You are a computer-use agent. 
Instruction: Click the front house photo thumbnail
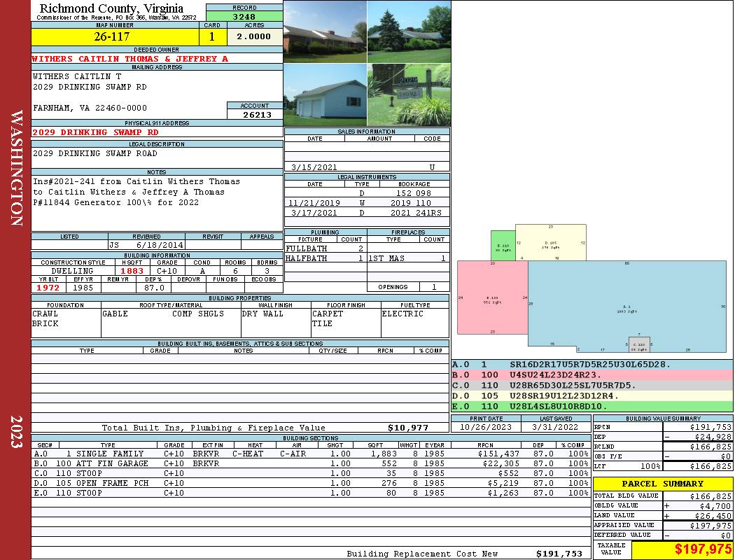click(x=325, y=31)
